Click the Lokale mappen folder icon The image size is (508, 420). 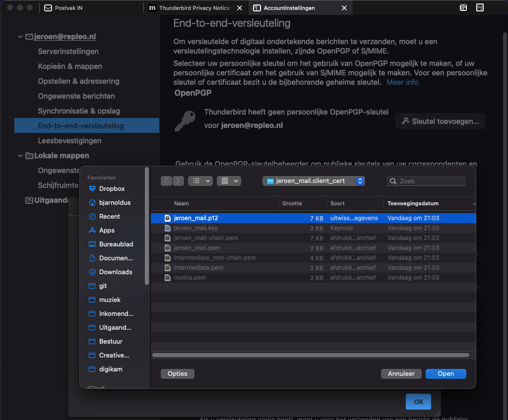(x=29, y=156)
